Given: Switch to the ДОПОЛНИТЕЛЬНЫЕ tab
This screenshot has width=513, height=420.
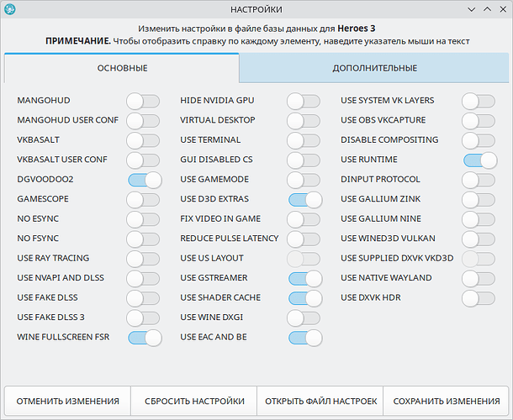Looking at the screenshot, I should click(374, 68).
